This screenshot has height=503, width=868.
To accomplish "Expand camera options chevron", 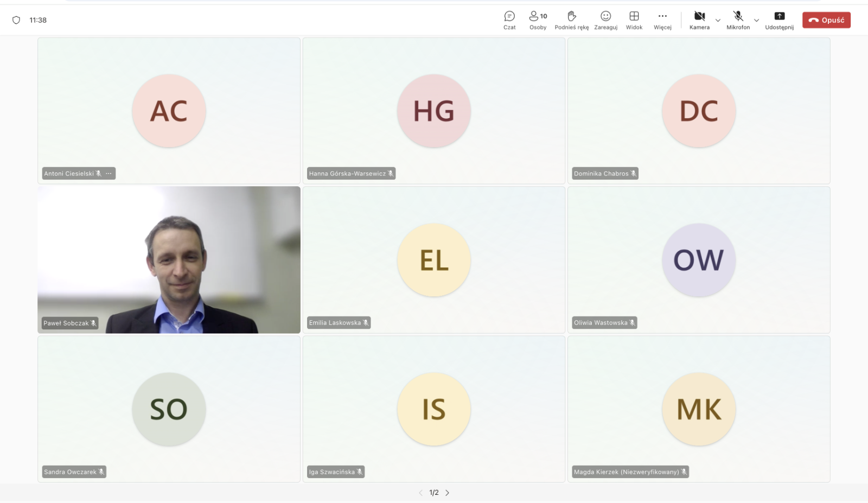I will coord(718,21).
